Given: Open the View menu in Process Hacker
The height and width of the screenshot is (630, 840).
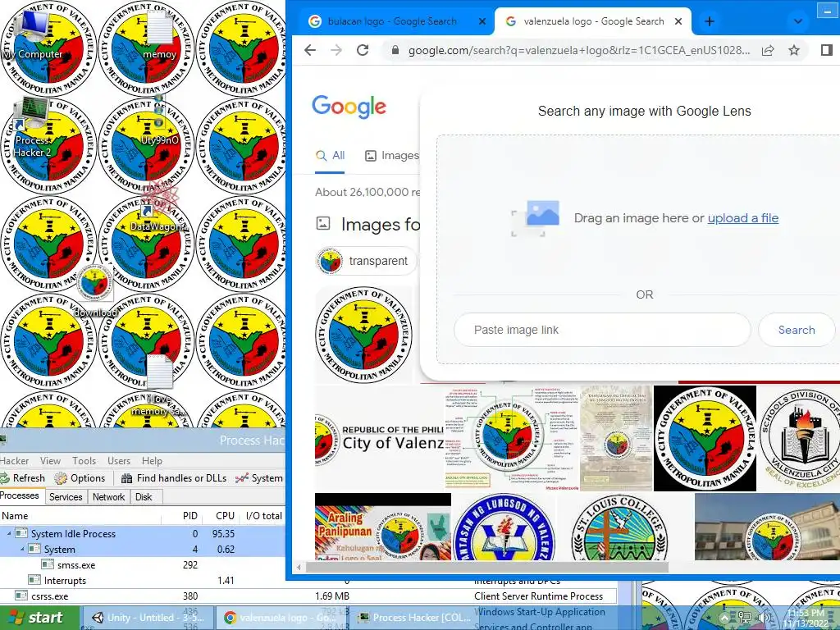Looking at the screenshot, I should [50, 461].
